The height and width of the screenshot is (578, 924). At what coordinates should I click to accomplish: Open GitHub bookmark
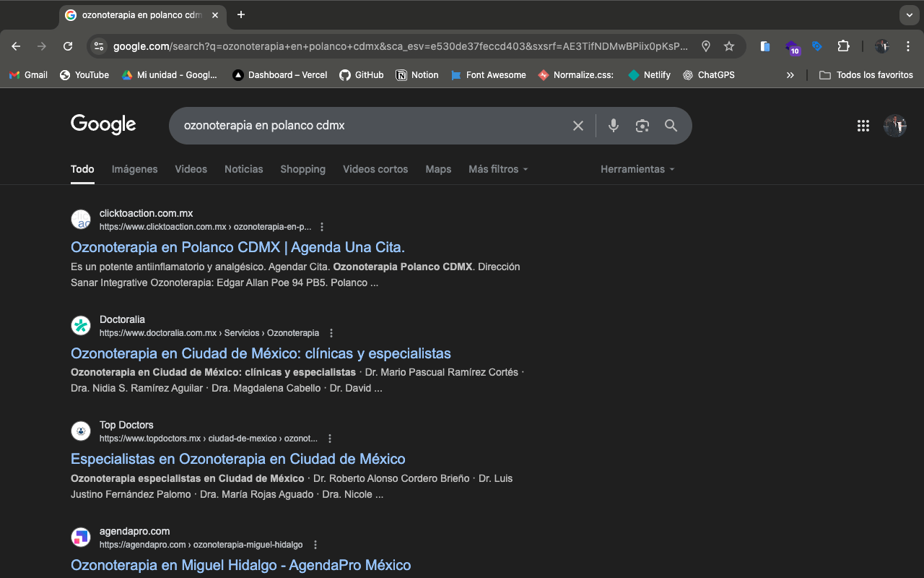362,75
